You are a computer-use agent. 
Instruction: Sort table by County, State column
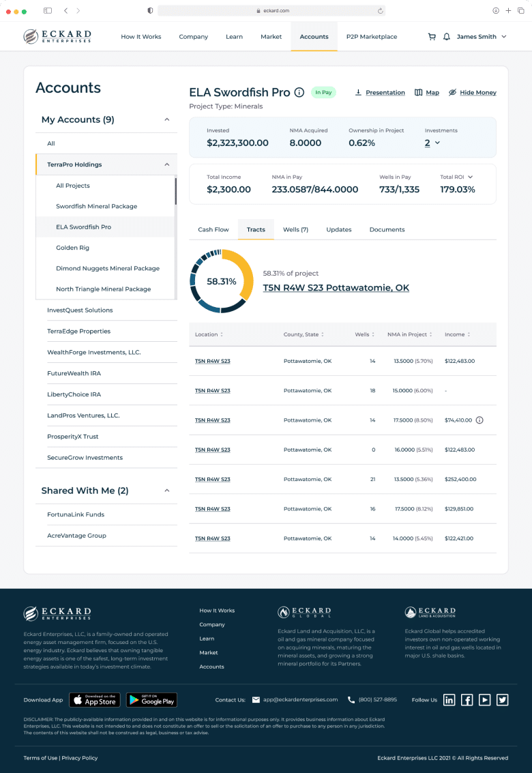click(x=304, y=334)
